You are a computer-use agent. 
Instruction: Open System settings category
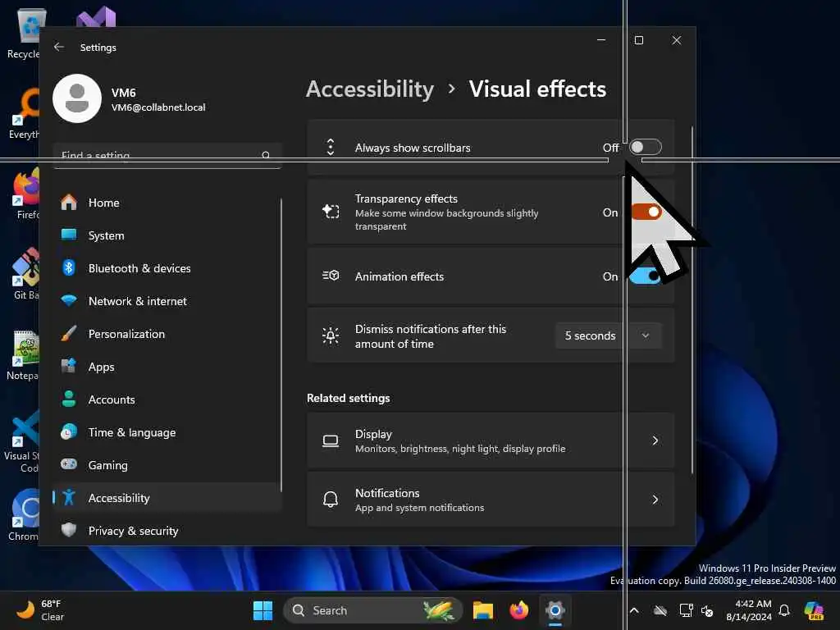coord(167,235)
